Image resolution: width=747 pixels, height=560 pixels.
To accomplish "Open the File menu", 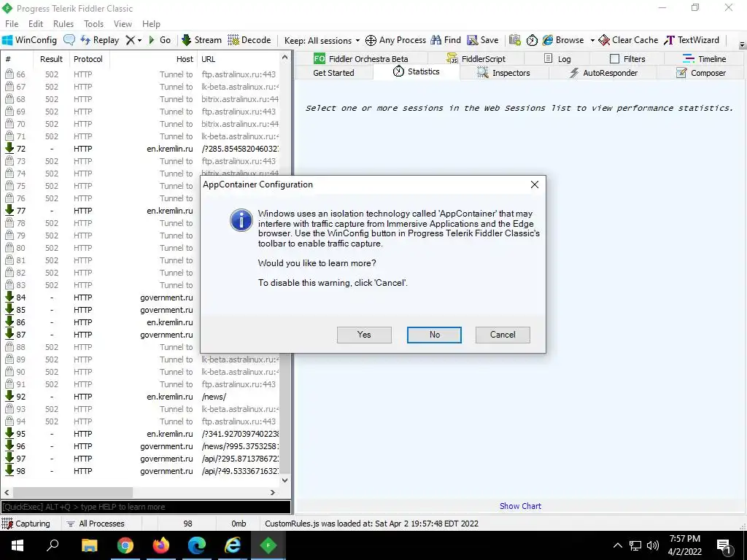I will (x=12, y=24).
